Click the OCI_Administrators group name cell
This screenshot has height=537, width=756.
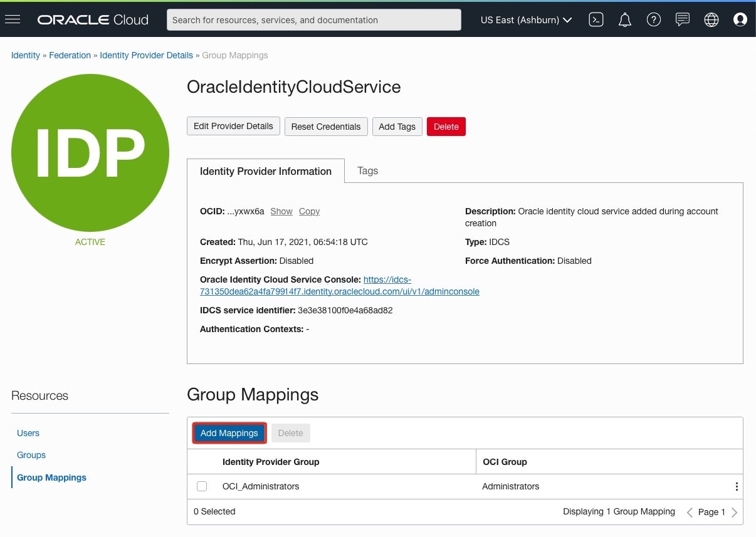(261, 486)
